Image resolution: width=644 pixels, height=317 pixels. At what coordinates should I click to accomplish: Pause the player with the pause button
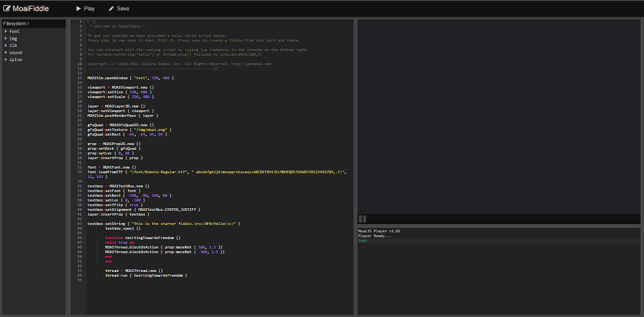click(362, 219)
